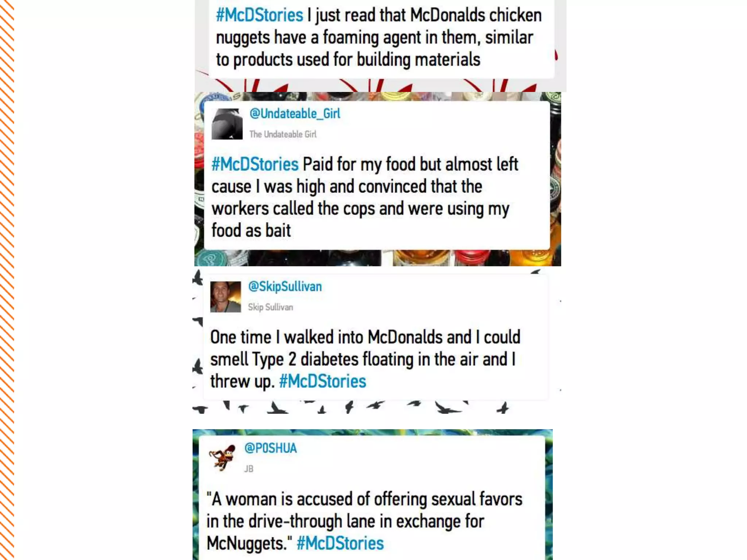
Task: Click the Type 2 diabetes tweet text
Action: pos(365,359)
